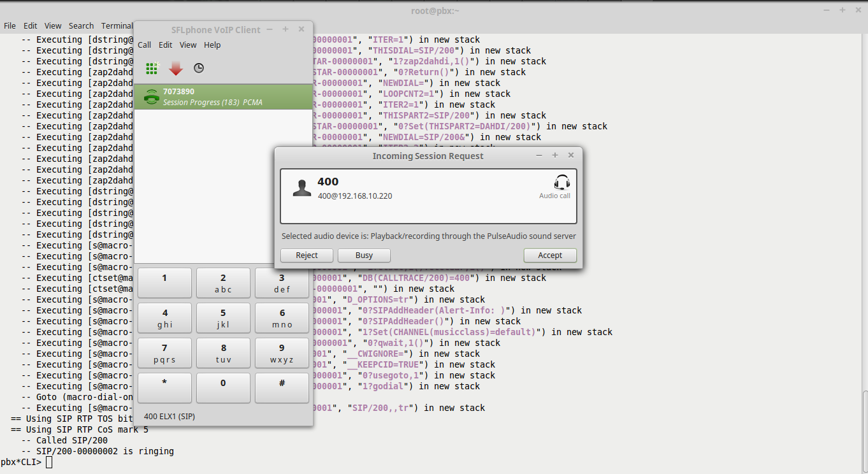The image size is (868, 474).
Task: Hang up using the red arrow icon
Action: [x=176, y=68]
